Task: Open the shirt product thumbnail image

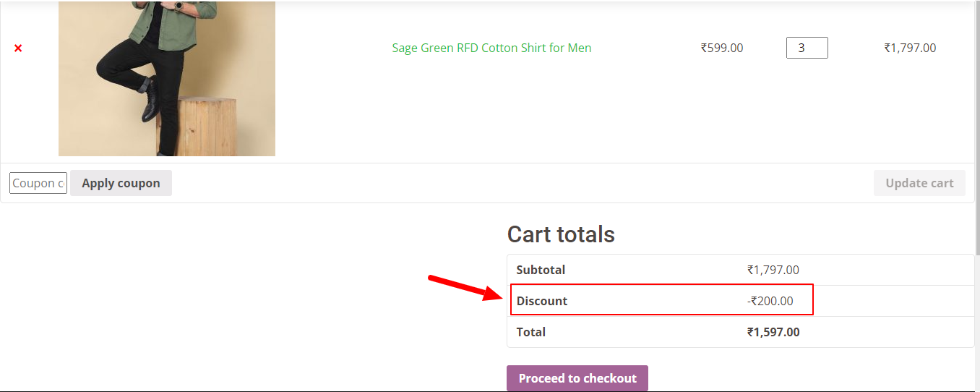Action: (167, 78)
